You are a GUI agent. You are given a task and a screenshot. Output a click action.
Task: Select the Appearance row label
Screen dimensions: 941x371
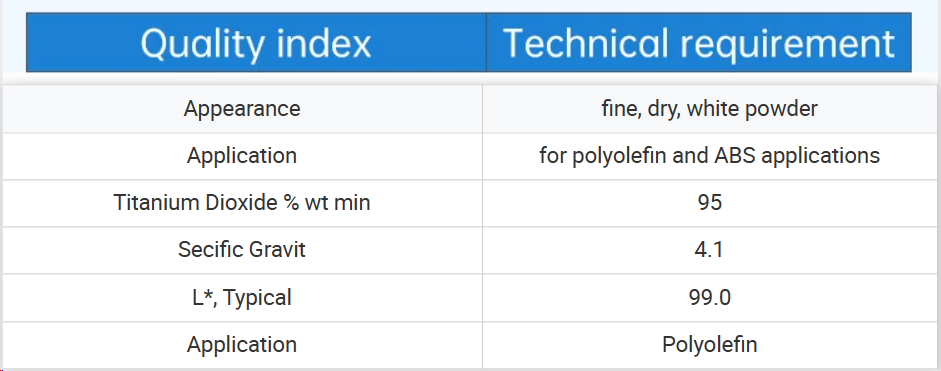(242, 109)
